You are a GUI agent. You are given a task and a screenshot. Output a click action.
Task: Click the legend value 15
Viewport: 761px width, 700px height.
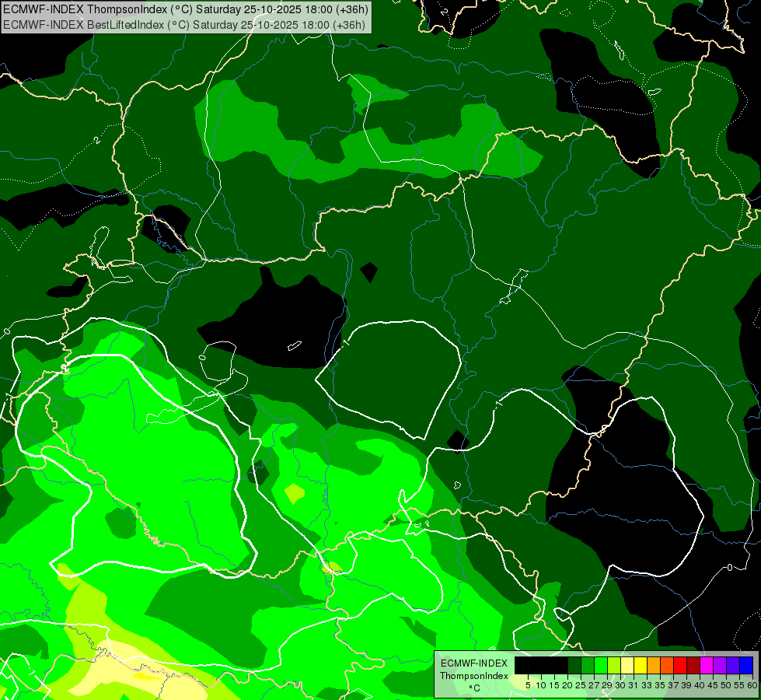(554, 685)
